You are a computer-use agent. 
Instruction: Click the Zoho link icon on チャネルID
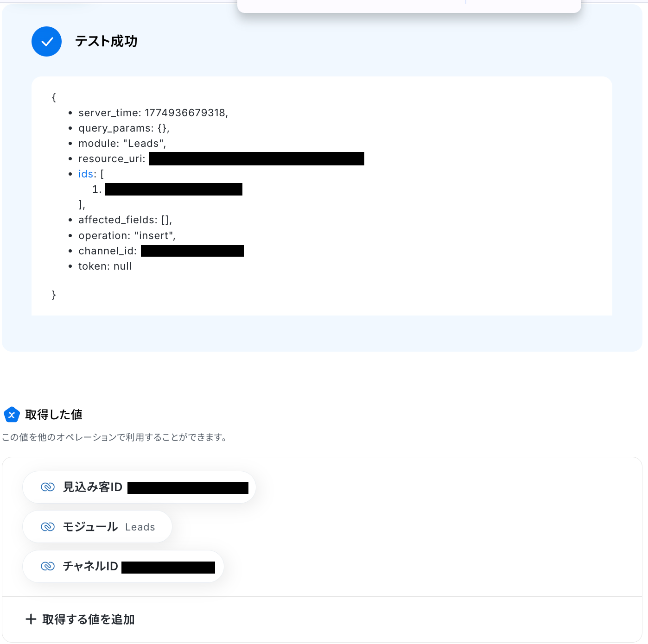coord(48,566)
